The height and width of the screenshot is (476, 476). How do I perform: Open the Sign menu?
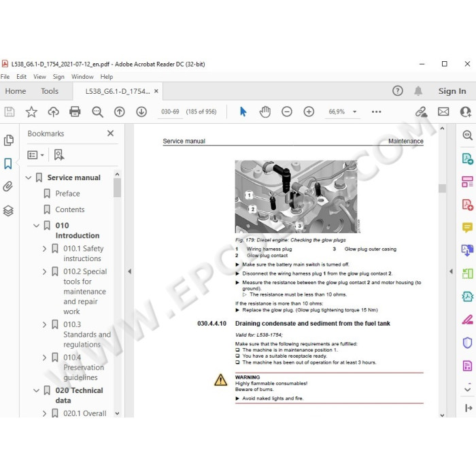tap(58, 77)
